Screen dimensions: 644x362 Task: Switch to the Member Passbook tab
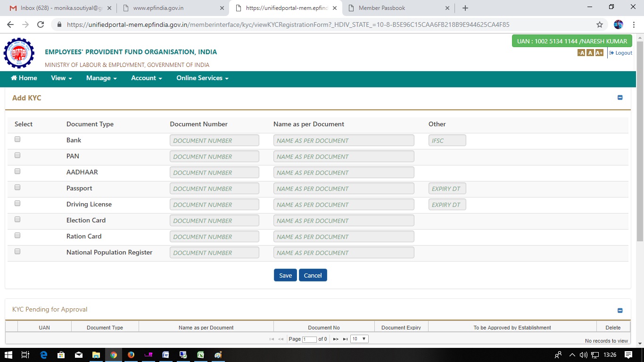pos(382,8)
